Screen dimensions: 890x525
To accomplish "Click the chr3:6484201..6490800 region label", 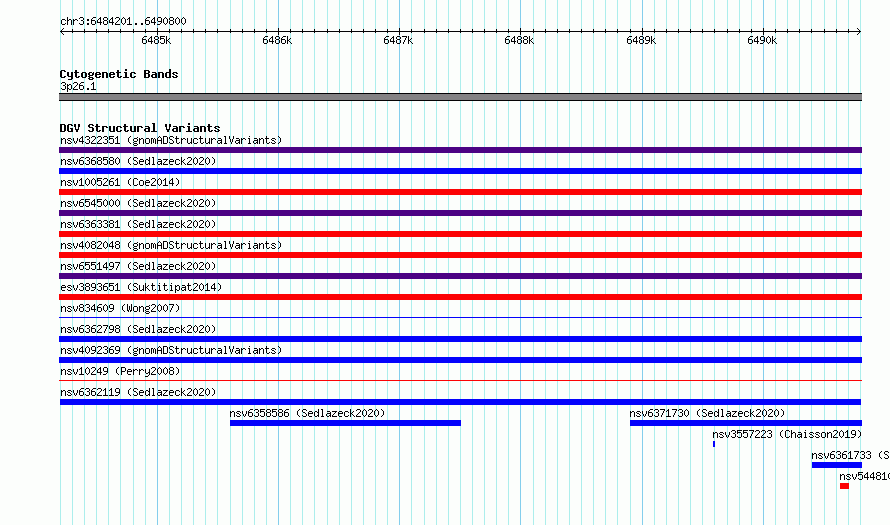I will 123,21.
